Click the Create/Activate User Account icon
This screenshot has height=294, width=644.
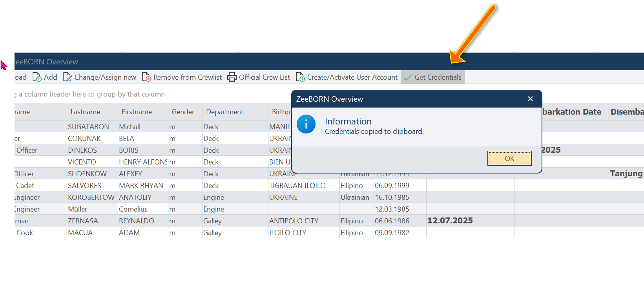click(300, 77)
